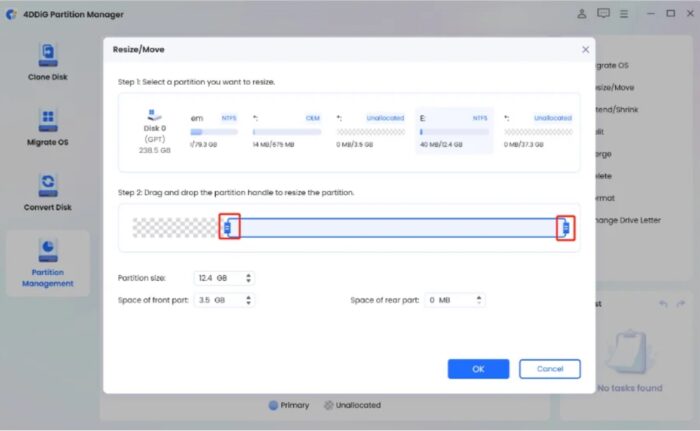The height and width of the screenshot is (431, 700).
Task: Click the blue partition bar body
Action: pos(397,228)
